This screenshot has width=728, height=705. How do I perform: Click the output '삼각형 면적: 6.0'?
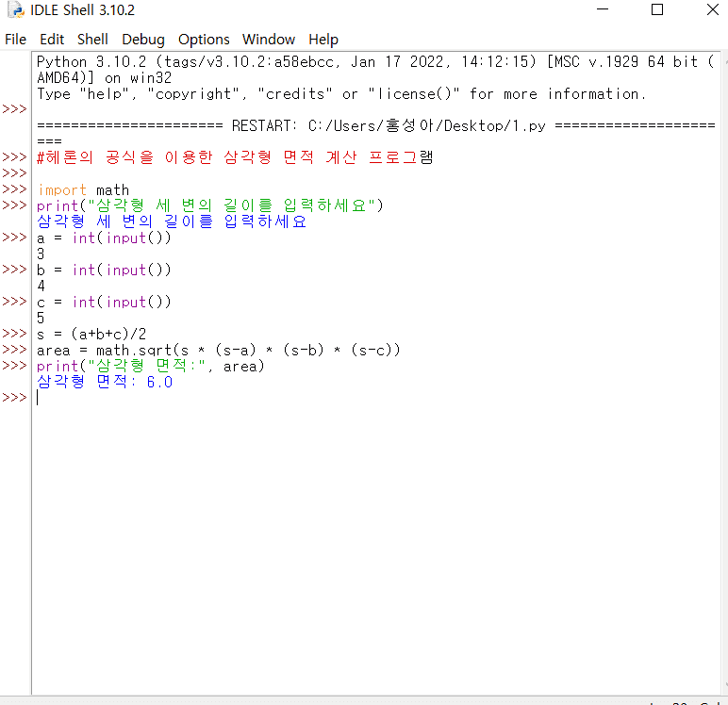pos(105,382)
